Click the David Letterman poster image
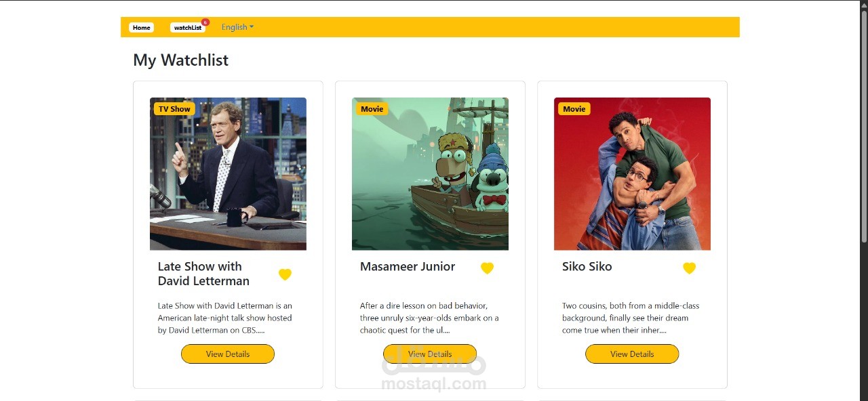 pos(228,174)
